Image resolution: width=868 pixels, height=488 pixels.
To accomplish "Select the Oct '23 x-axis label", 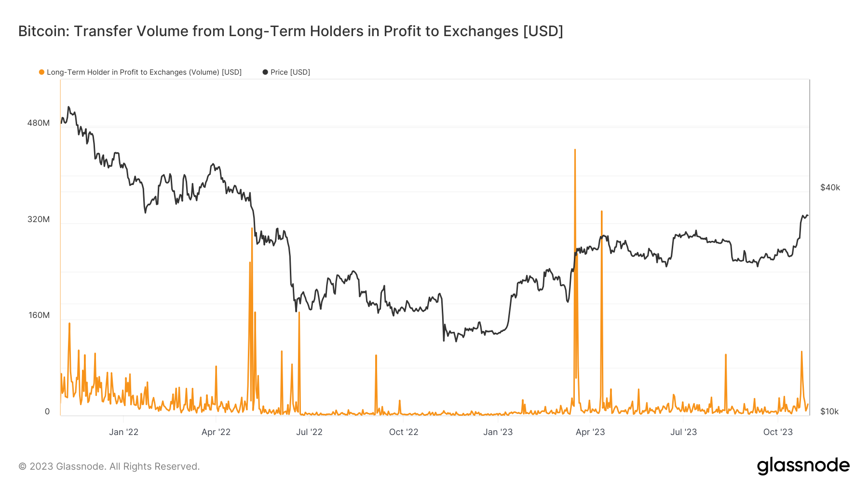I will [778, 432].
